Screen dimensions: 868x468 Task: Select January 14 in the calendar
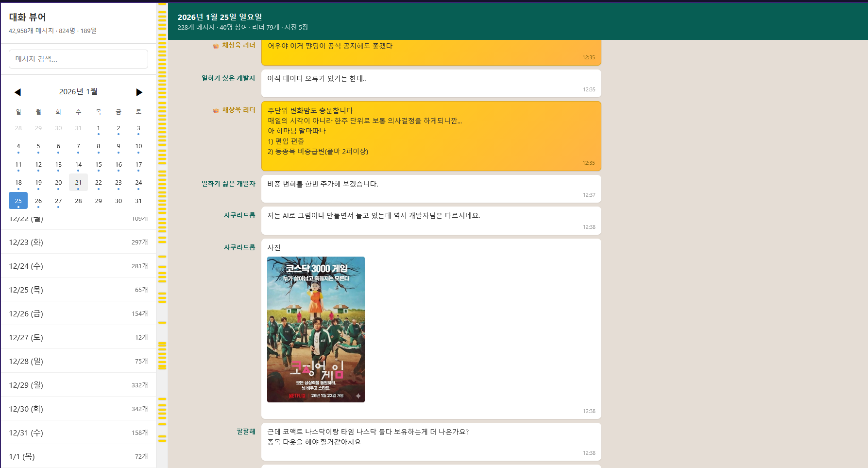(x=78, y=165)
